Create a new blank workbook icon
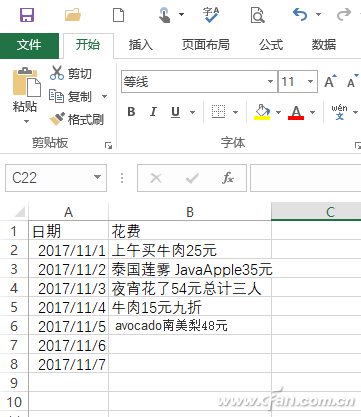 (x=119, y=15)
